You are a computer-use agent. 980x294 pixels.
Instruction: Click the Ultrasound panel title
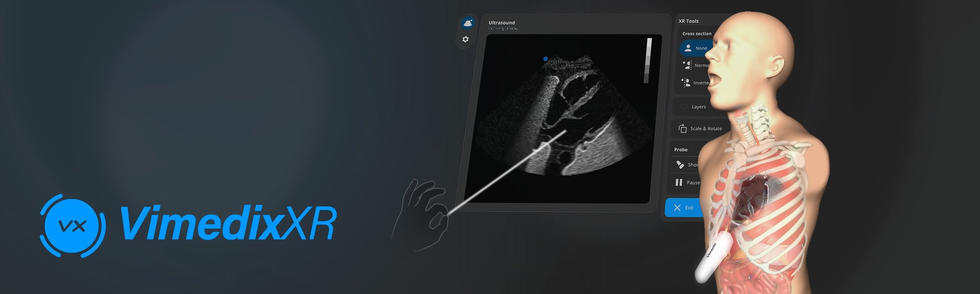click(501, 23)
